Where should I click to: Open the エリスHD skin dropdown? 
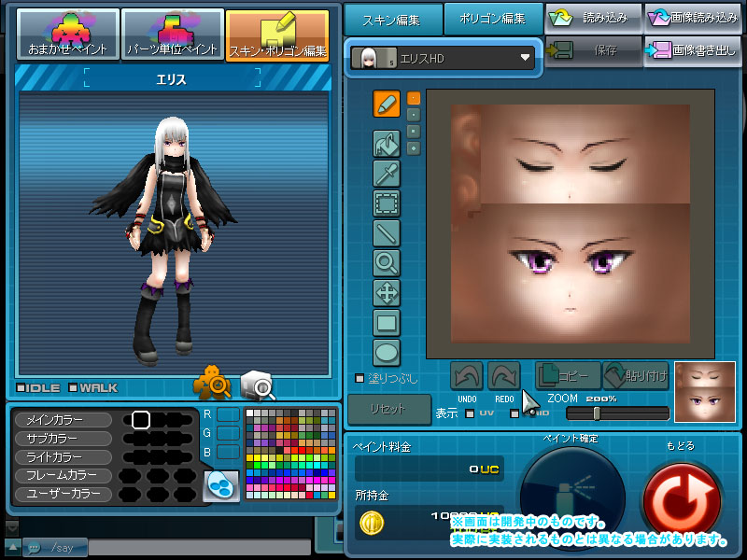[x=443, y=58]
